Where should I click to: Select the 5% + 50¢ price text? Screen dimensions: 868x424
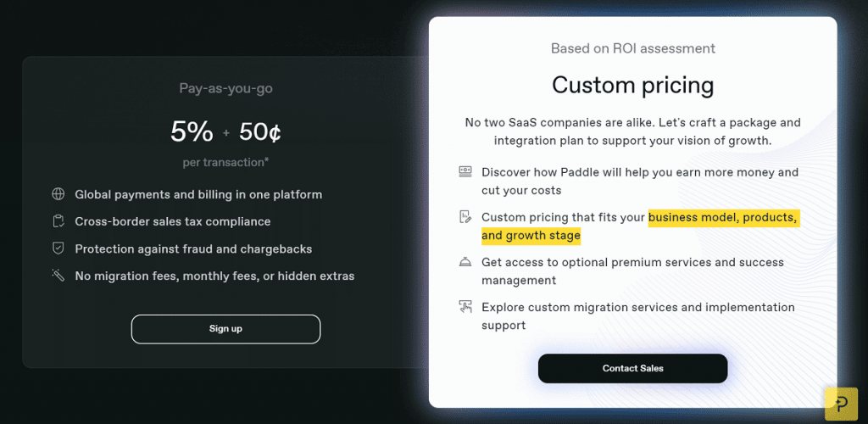[x=225, y=131]
